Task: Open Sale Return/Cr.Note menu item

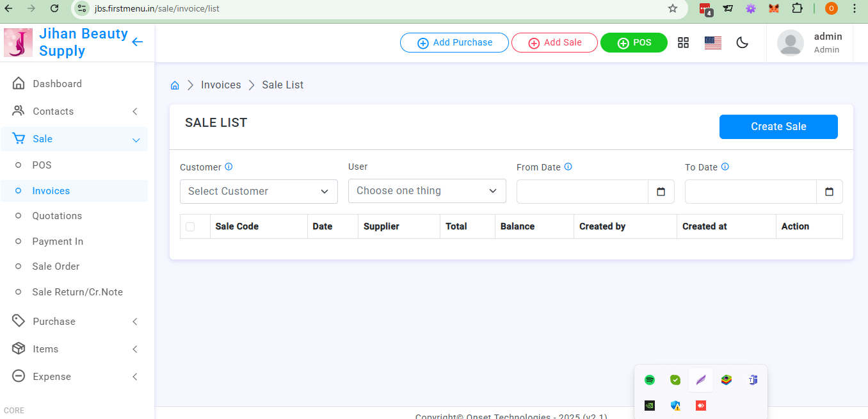Action: (77, 292)
